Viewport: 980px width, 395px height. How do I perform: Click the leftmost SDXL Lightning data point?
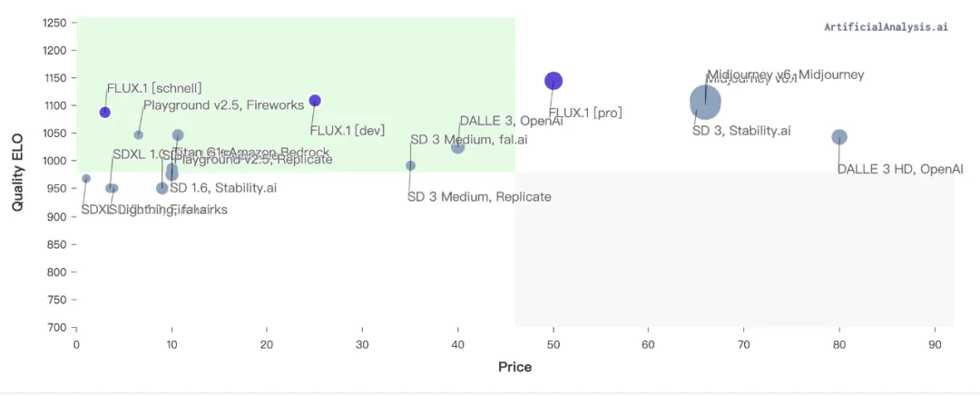coord(86,179)
